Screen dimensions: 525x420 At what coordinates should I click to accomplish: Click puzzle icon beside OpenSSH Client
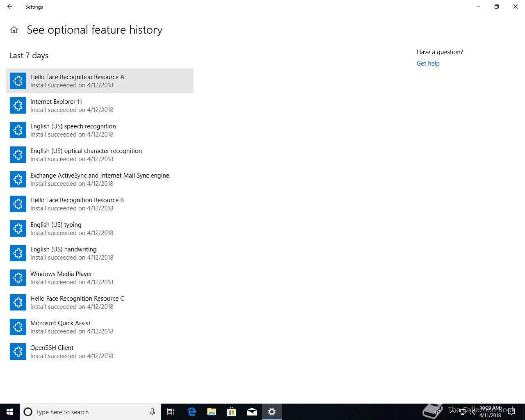[18, 352]
